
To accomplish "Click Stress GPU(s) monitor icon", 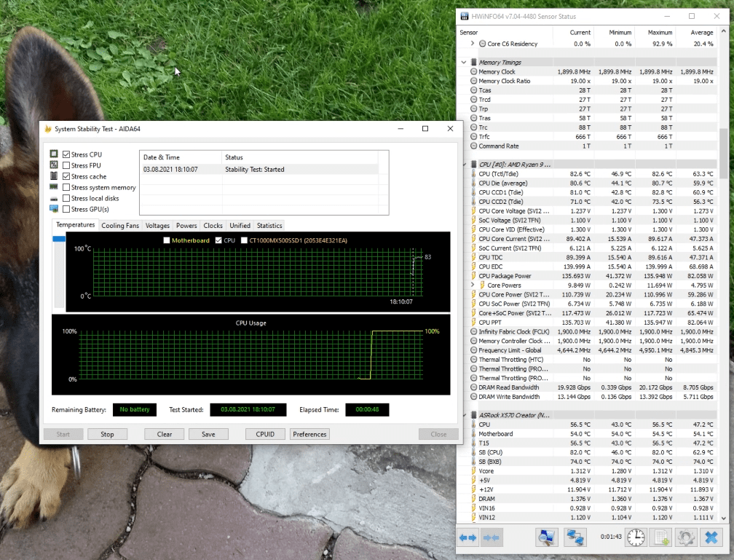I will [x=54, y=209].
